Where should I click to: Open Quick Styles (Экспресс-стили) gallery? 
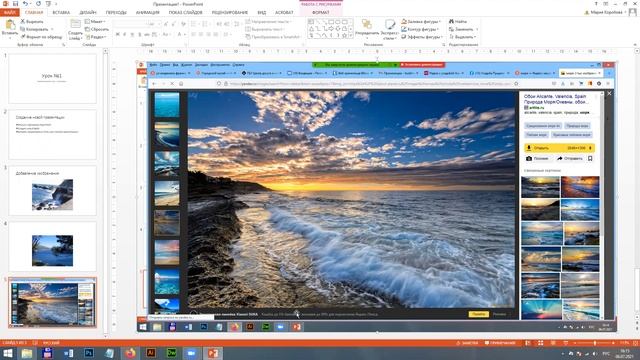tap(390, 29)
